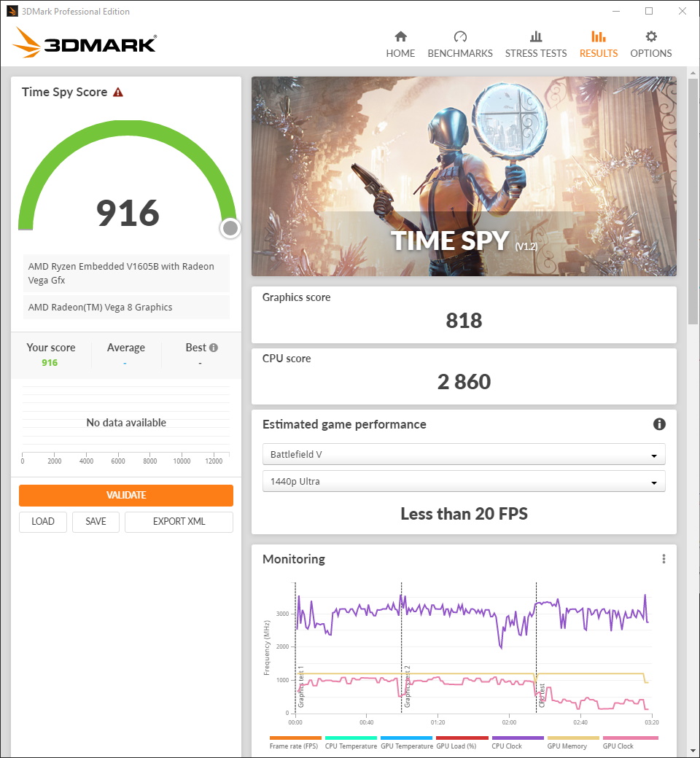
Task: Open the Results bars icon
Action: [599, 36]
